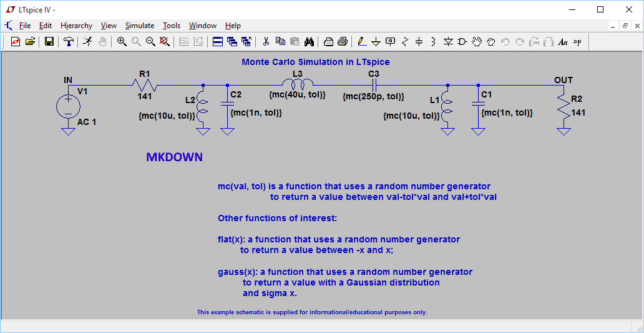Select the label net tool

point(390,41)
